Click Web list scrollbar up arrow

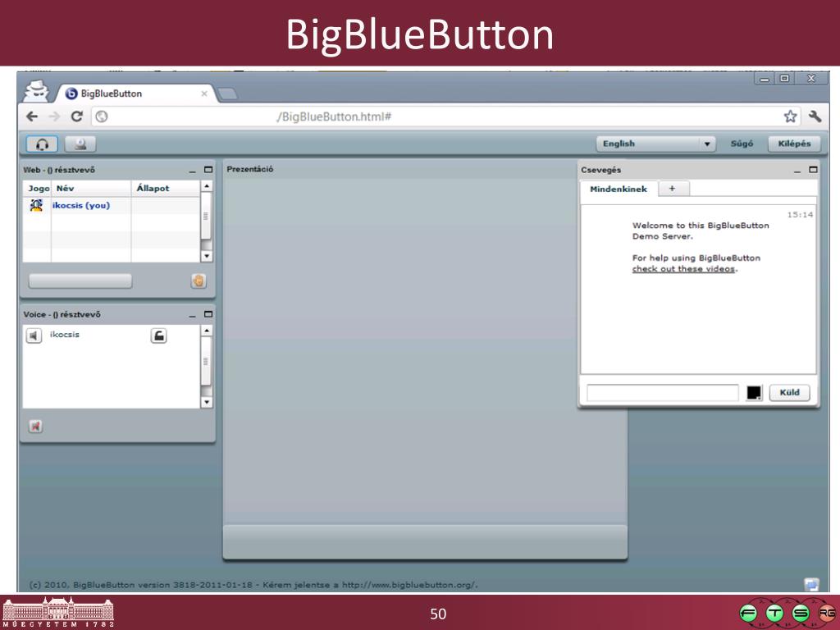(206, 186)
